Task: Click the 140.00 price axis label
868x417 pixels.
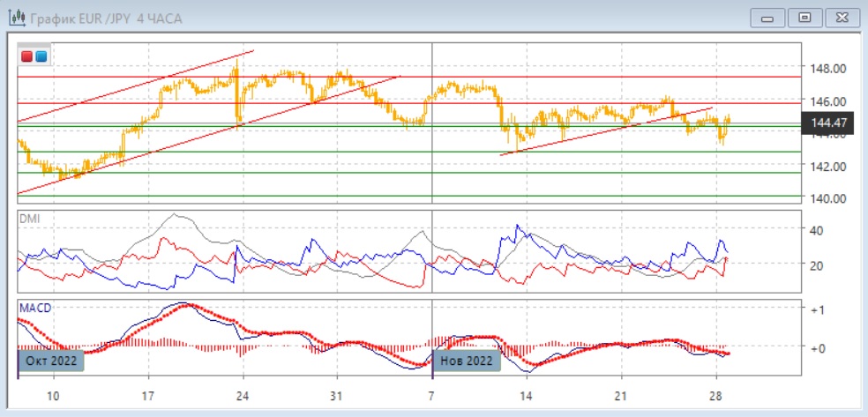Action: [x=828, y=198]
